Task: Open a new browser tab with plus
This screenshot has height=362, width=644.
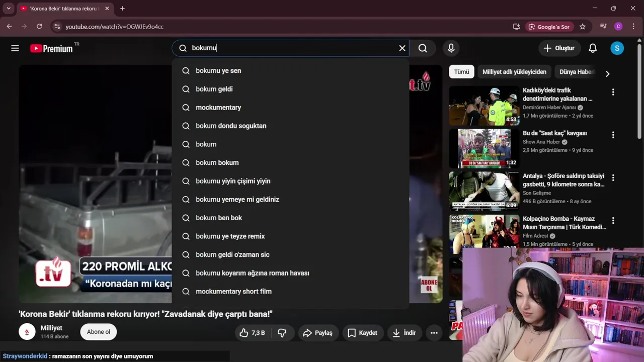Action: pos(122,9)
